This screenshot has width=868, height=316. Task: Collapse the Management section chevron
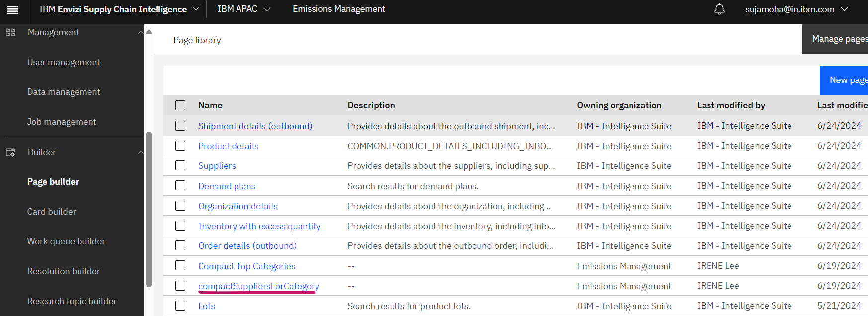point(141,32)
